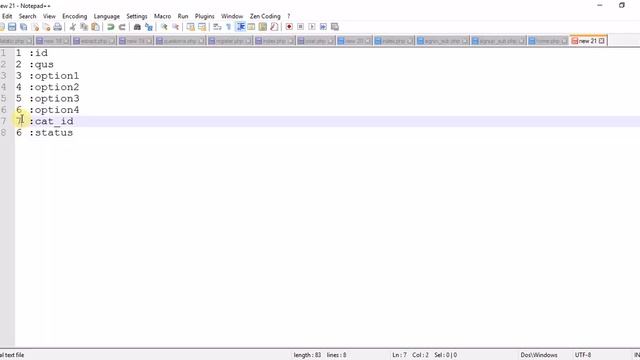Screen dimensions: 640x360
Task: Click 'length : 83' in the status bar
Action: 307,355
